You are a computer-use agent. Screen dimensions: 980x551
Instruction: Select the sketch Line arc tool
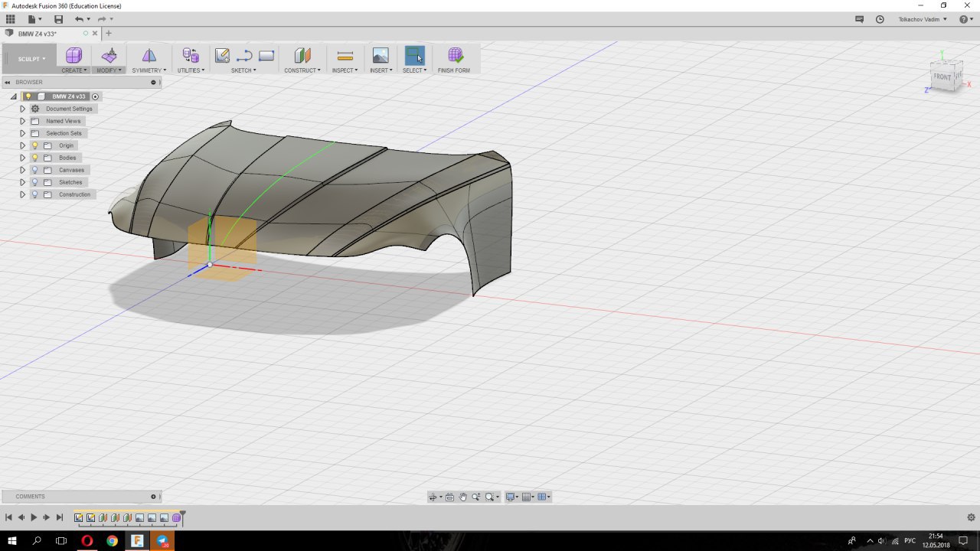coord(244,55)
